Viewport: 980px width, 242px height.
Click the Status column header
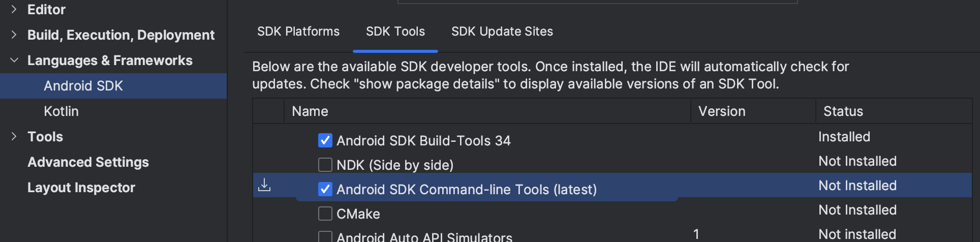843,111
